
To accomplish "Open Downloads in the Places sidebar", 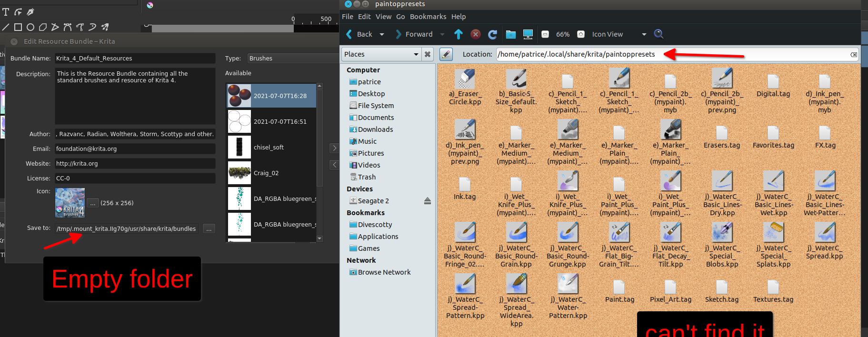I will click(371, 129).
